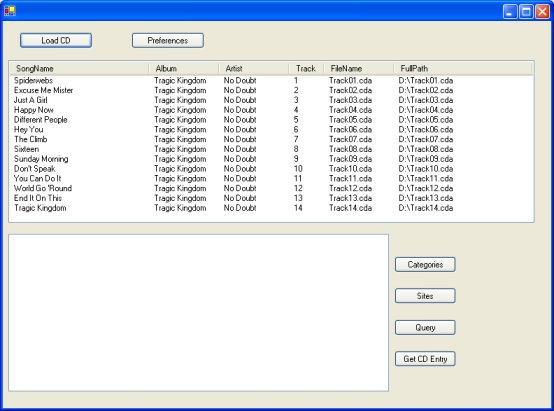Select the Different People song
This screenshot has width=554, height=411.
tap(41, 120)
